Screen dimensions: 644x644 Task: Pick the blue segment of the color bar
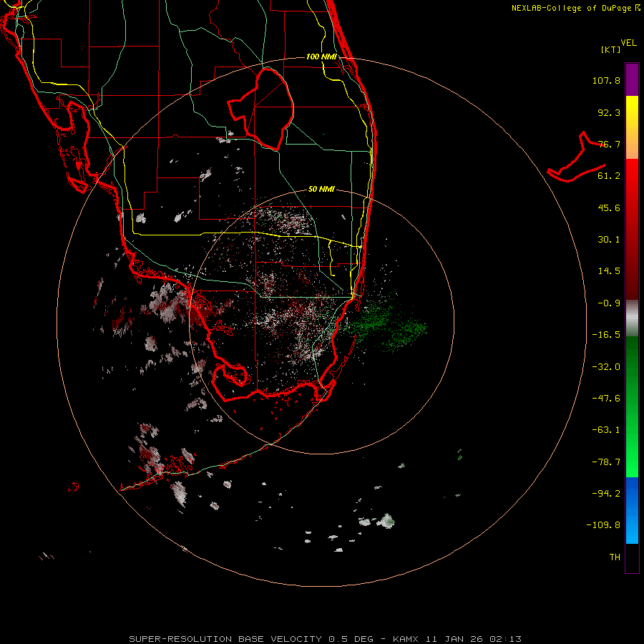(x=632, y=509)
